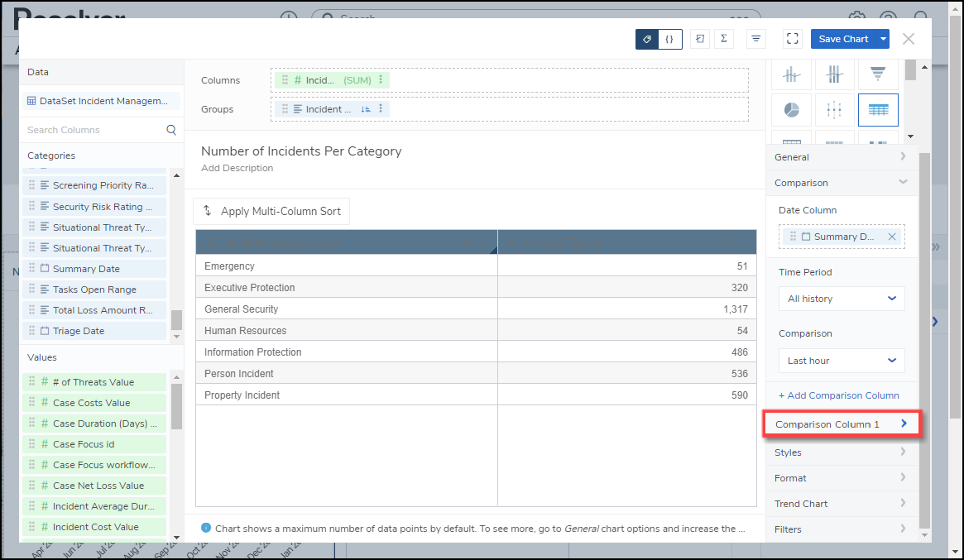964x560 pixels.
Task: Choose the table chart type
Action: [x=878, y=110]
